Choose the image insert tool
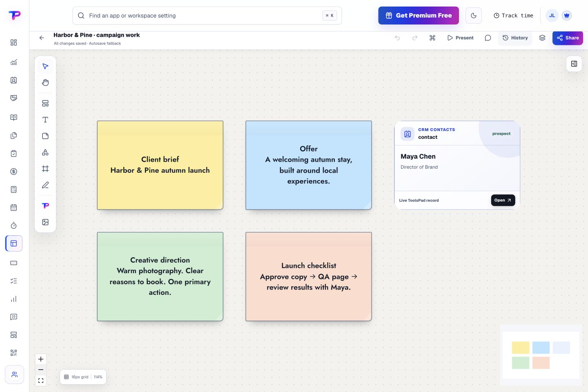Screen dimensions: 588x392 pos(45,222)
